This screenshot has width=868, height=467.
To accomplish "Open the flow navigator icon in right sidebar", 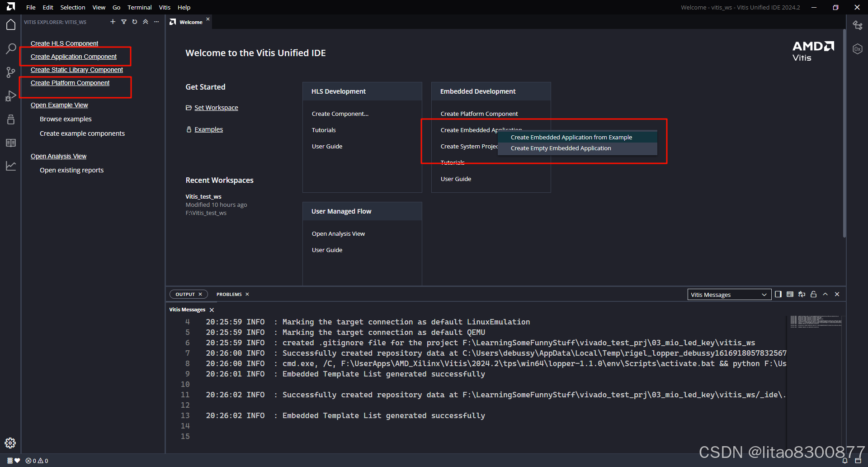I will [x=857, y=25].
